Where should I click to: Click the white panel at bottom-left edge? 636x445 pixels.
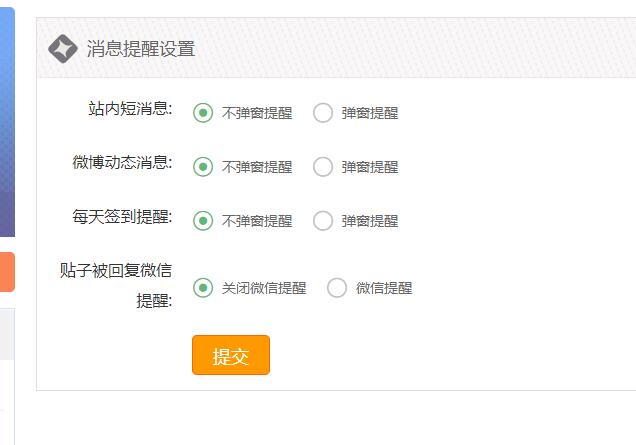7,400
